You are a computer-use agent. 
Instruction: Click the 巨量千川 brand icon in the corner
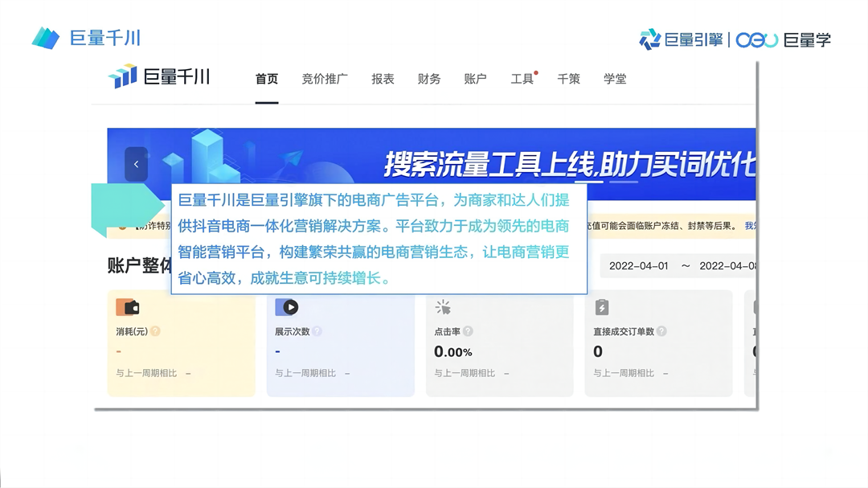pyautogui.click(x=45, y=37)
